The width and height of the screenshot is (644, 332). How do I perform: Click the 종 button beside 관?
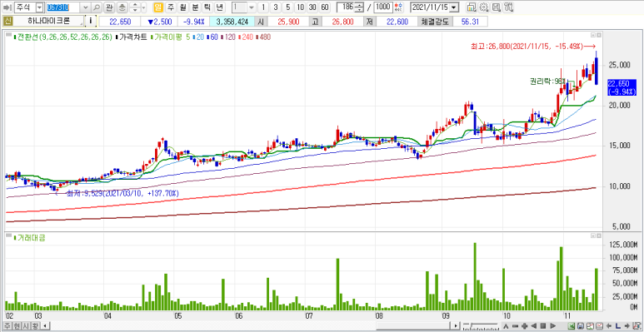(x=122, y=7)
